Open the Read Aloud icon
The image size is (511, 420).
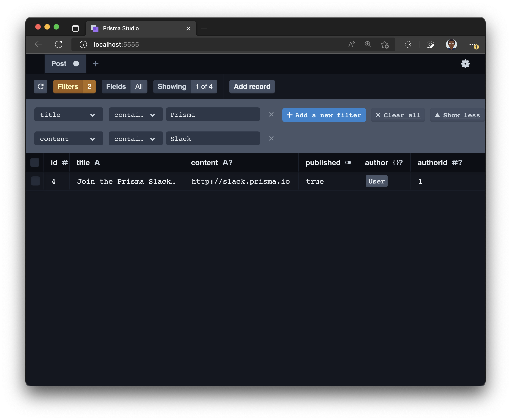click(x=352, y=44)
